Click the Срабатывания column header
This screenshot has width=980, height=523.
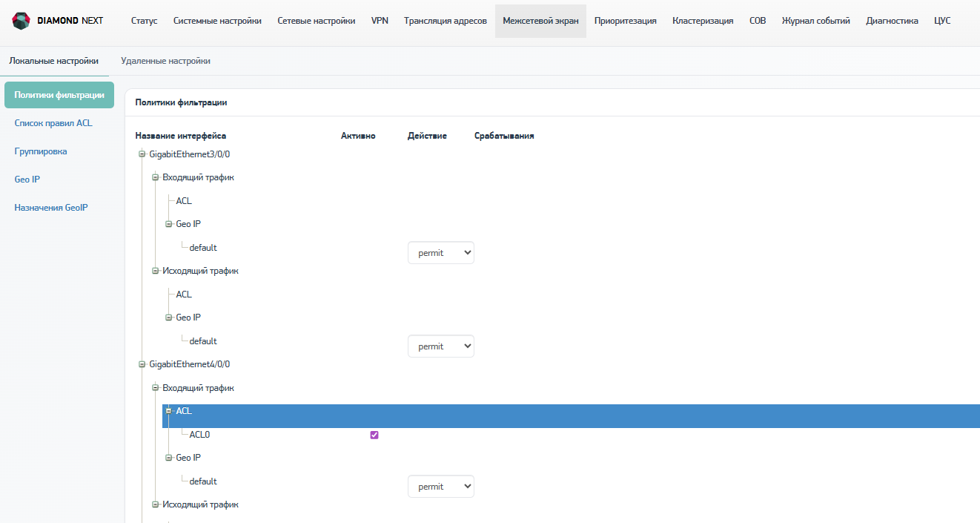[x=504, y=136]
